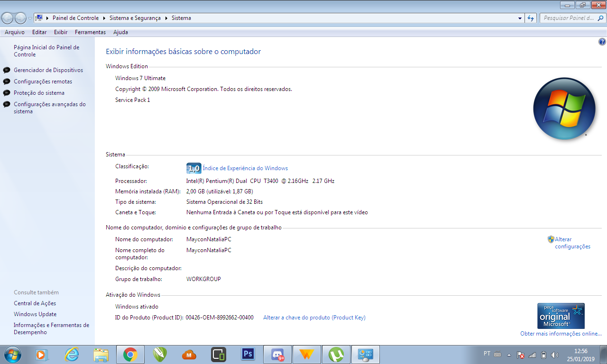
Task: Click the forward navigation arrow
Action: (20, 18)
